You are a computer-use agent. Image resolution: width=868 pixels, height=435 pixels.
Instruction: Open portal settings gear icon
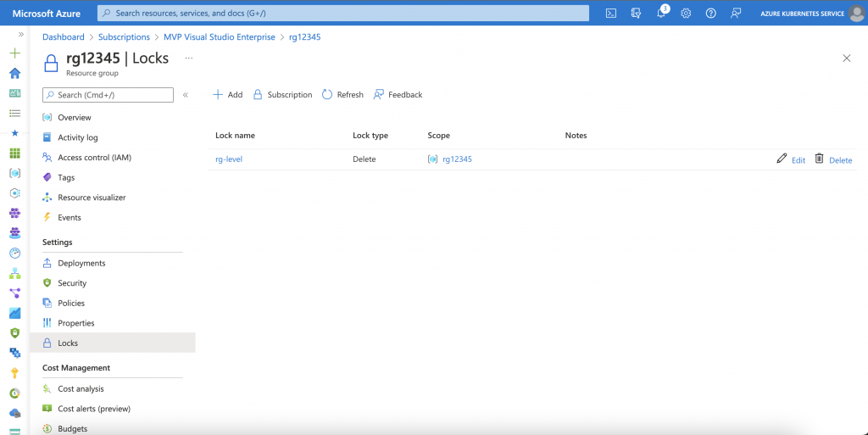[686, 13]
